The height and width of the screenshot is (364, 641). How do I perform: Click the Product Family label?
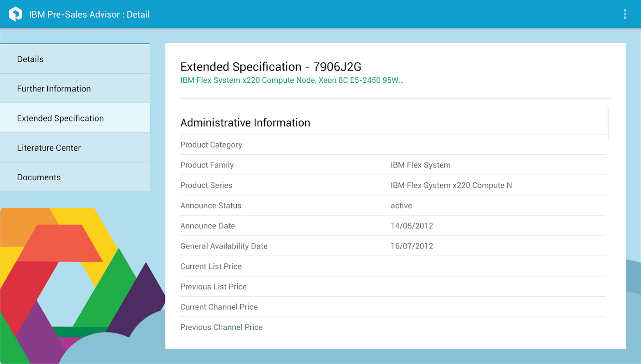[x=207, y=165]
